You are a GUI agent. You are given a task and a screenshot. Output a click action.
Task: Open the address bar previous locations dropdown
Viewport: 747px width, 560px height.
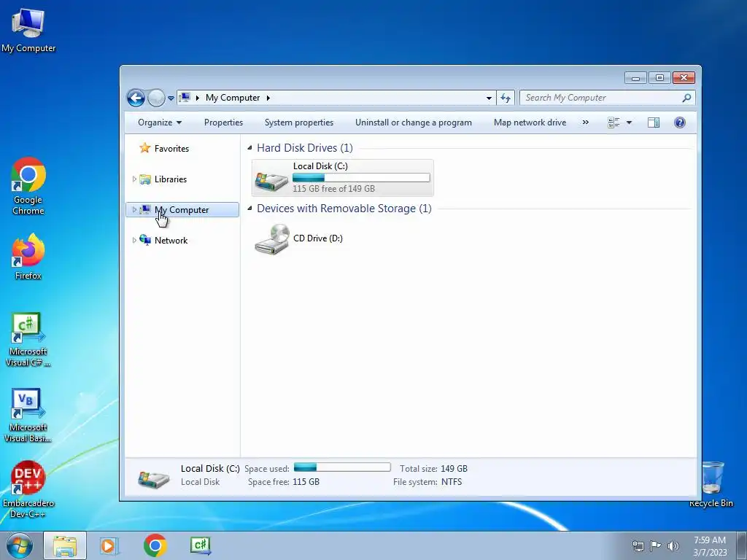[x=489, y=98]
